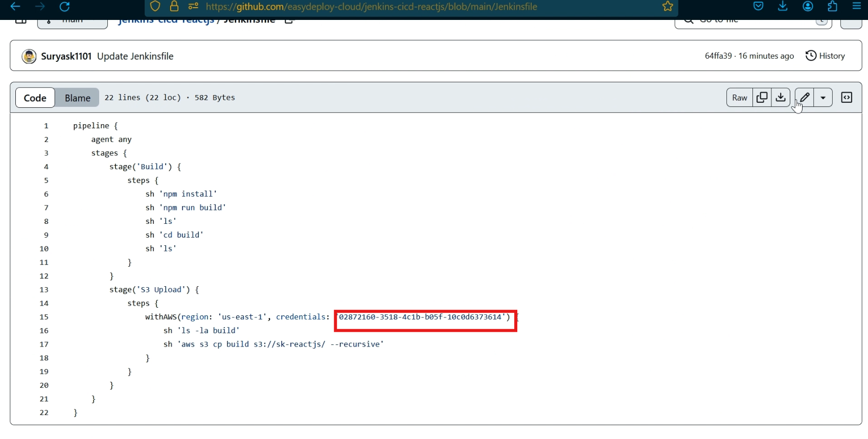868x439 pixels.
Task: Click the stage('S3 Upload') code line
Action: (x=154, y=290)
